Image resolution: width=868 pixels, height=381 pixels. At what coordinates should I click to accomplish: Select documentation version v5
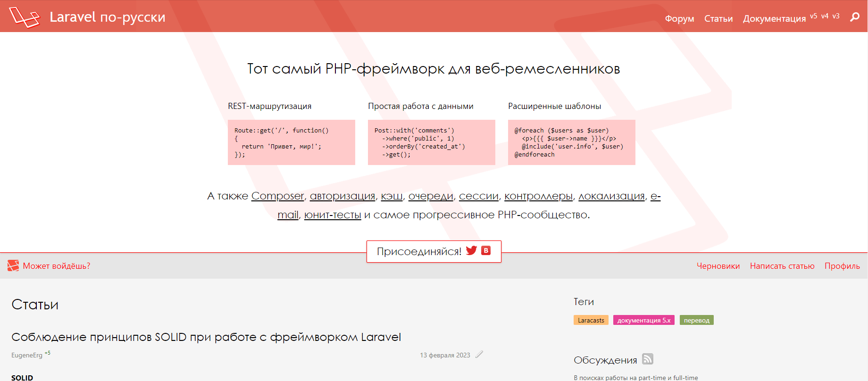click(x=813, y=16)
